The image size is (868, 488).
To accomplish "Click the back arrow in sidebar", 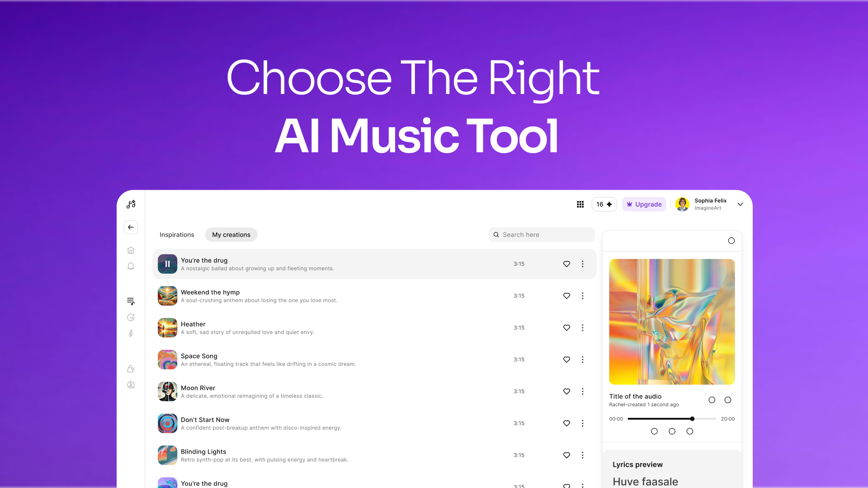I will (131, 227).
